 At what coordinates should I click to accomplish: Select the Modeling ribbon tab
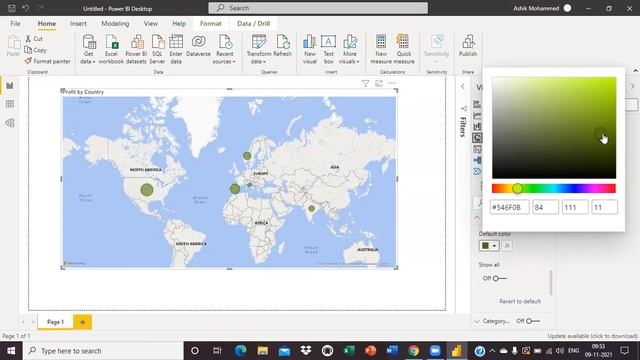pyautogui.click(x=115, y=24)
